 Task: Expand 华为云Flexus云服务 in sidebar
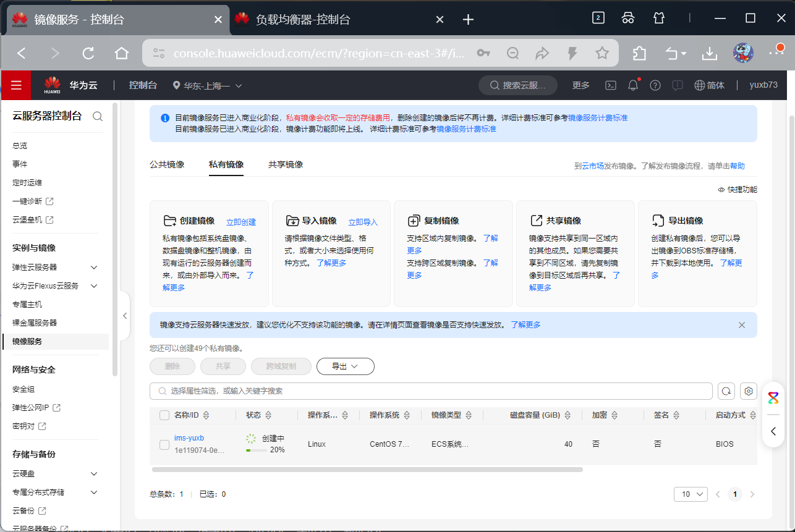pos(94,285)
